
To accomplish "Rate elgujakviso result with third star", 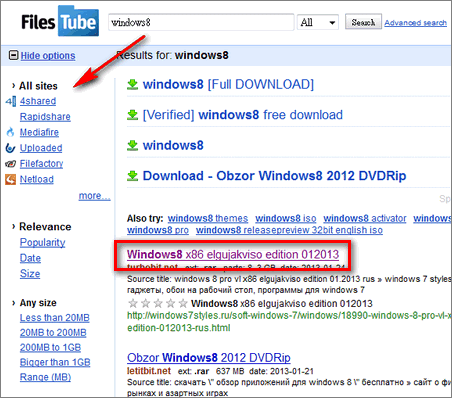I will point(158,303).
